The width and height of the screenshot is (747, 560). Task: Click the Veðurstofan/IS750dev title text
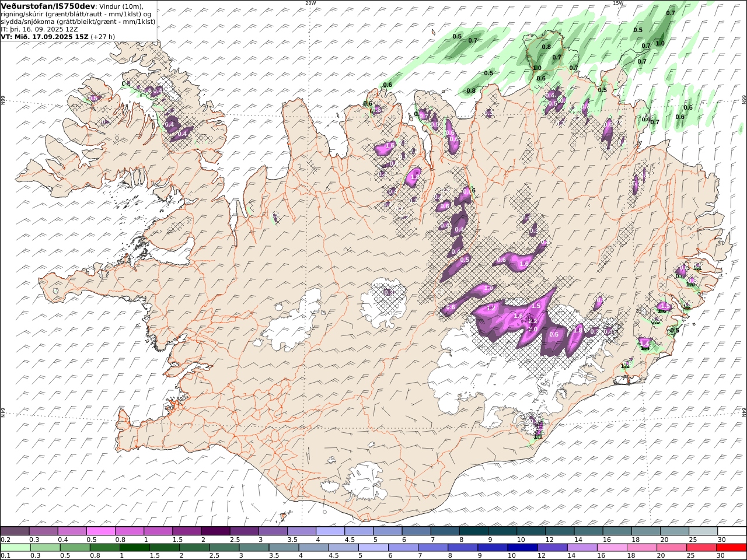(47, 6)
